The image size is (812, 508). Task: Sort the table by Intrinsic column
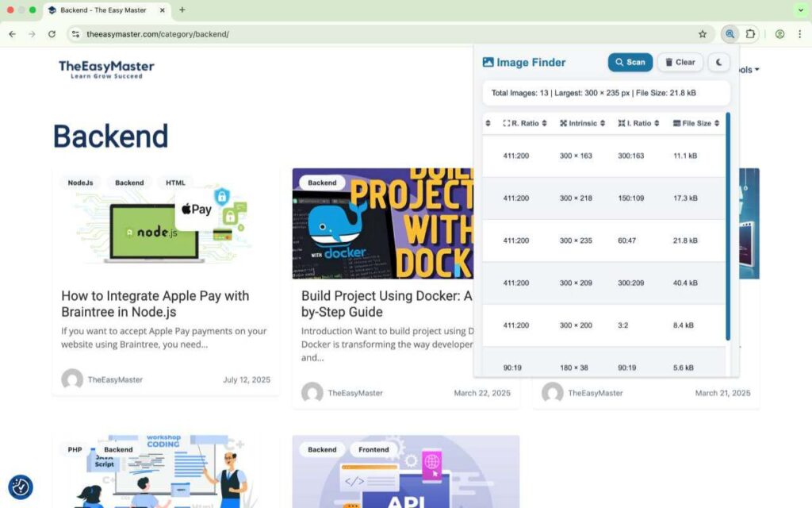(x=583, y=123)
